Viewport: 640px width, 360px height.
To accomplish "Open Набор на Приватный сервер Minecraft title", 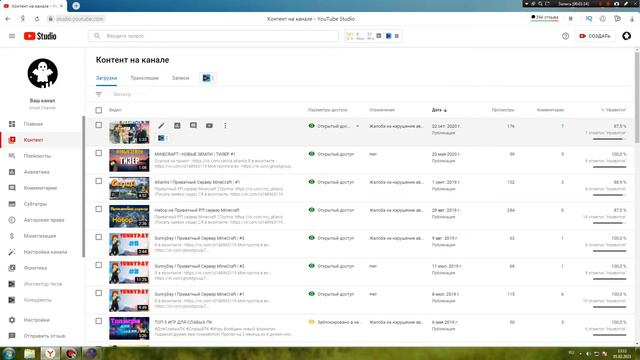I will [197, 210].
